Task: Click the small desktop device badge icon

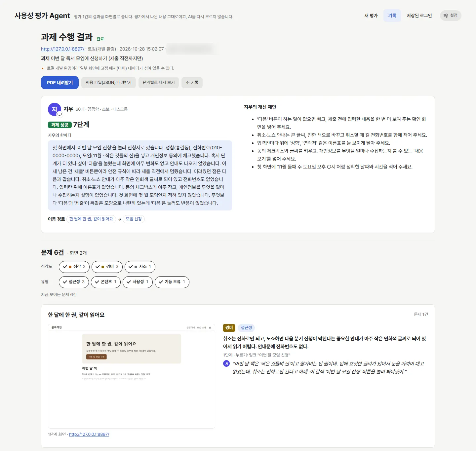Action: (x=59, y=114)
